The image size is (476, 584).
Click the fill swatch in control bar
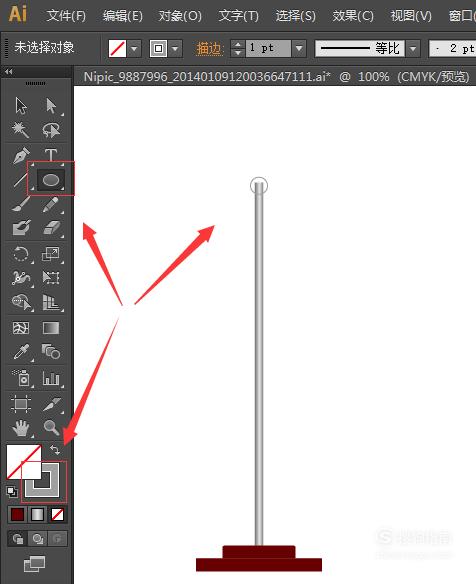[118, 48]
